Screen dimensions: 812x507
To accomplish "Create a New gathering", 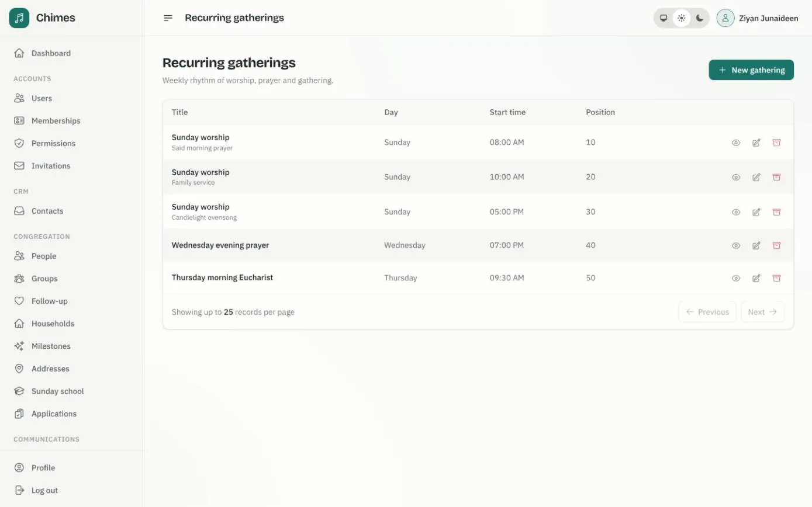I will [x=751, y=70].
